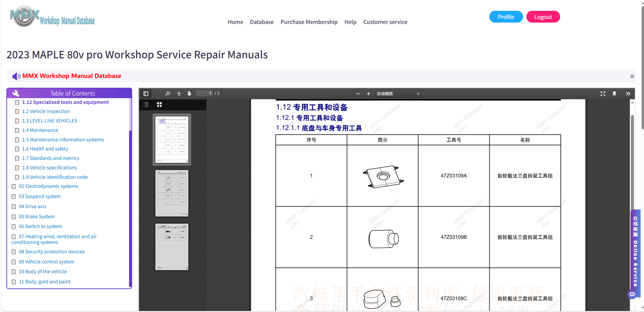Click the page number input field

(x=204, y=93)
